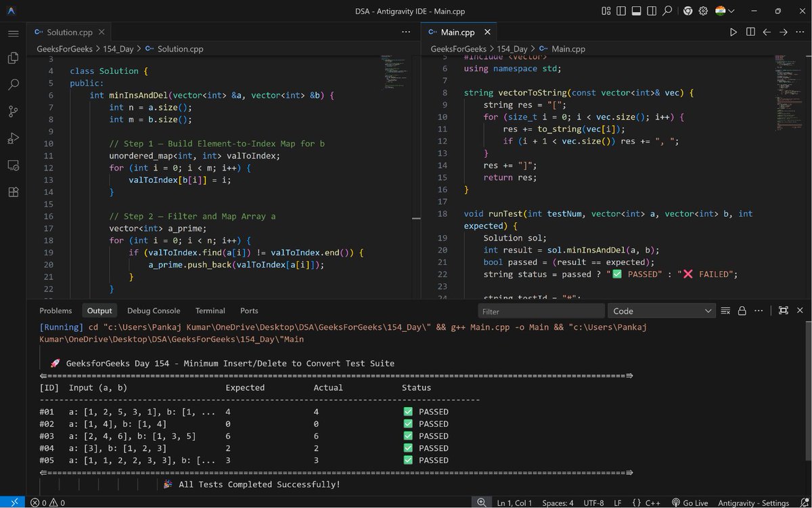
Task: Open Antigravity - Settings in status bar
Action: tap(753, 503)
